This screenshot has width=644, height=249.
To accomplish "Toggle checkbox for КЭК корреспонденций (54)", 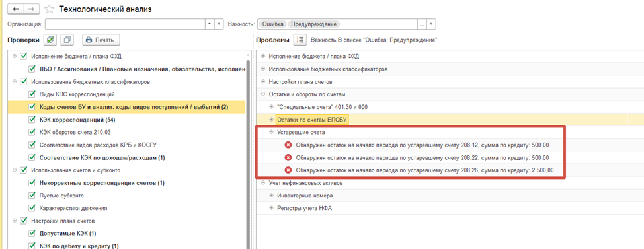I will [32, 120].
